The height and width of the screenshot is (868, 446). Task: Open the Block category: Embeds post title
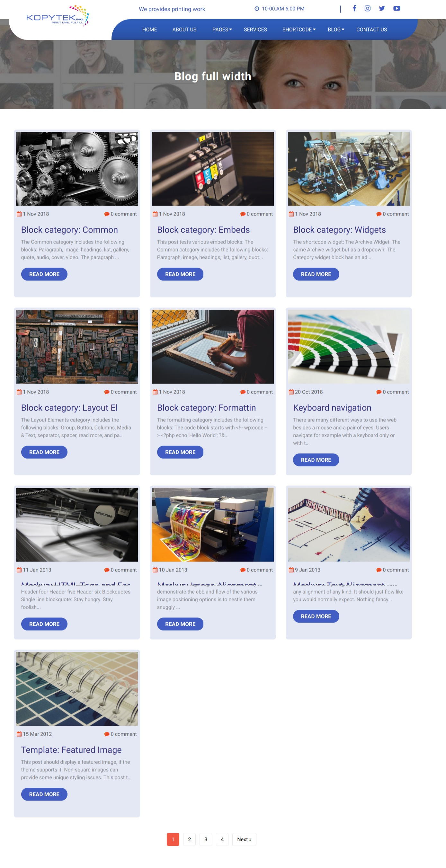tap(203, 230)
